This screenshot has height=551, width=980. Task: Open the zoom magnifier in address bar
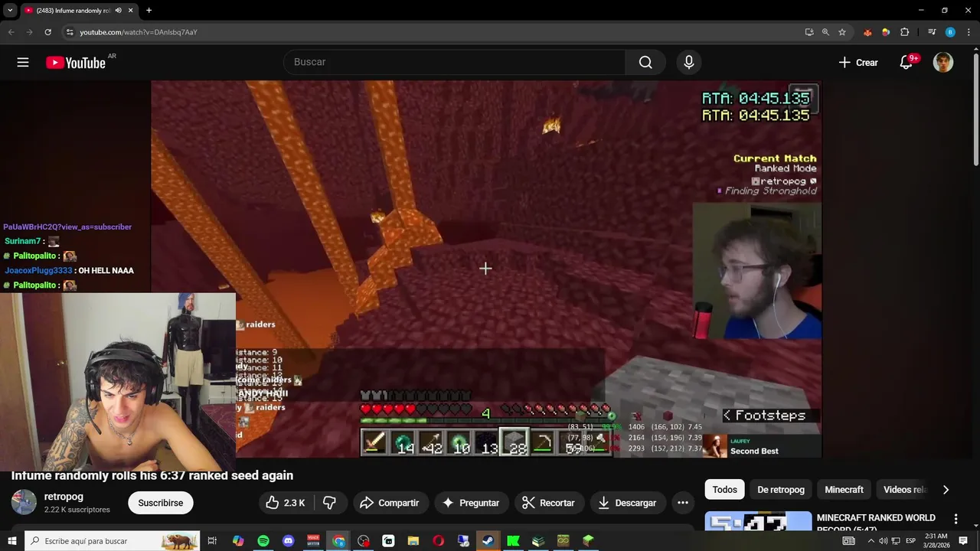tap(825, 32)
